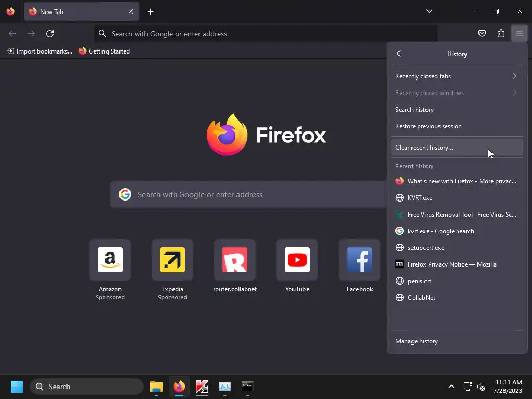The image size is (532, 399).
Task: Open Getting Started bookmark
Action: click(x=104, y=51)
